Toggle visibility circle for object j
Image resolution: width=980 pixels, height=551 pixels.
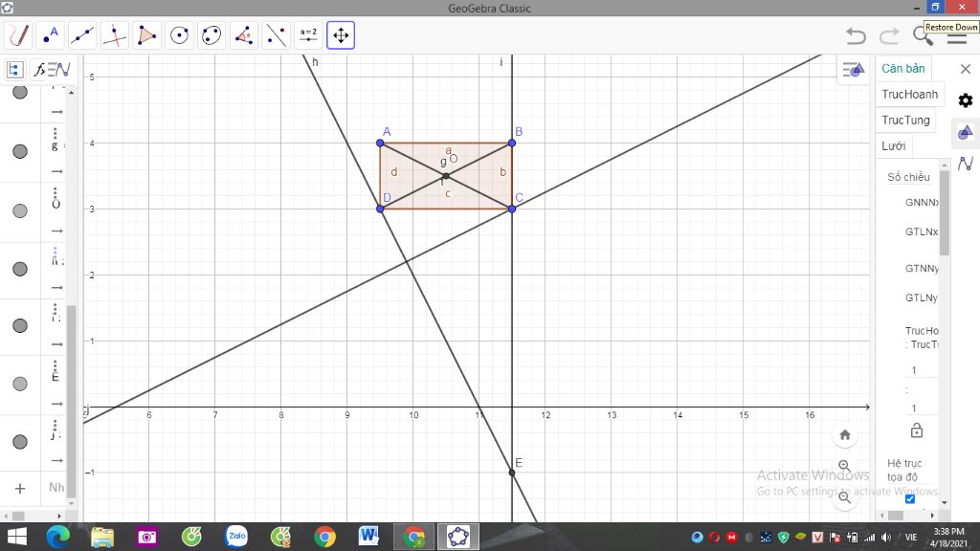20,442
